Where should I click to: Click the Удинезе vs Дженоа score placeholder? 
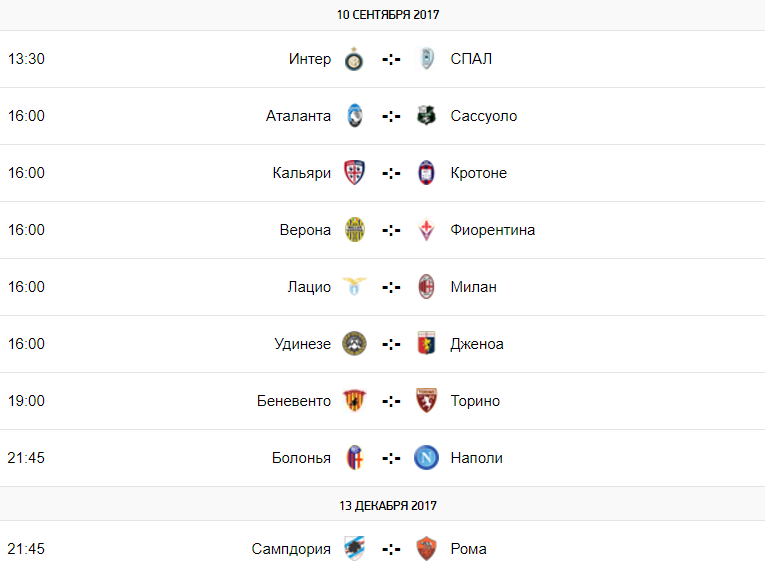[391, 344]
